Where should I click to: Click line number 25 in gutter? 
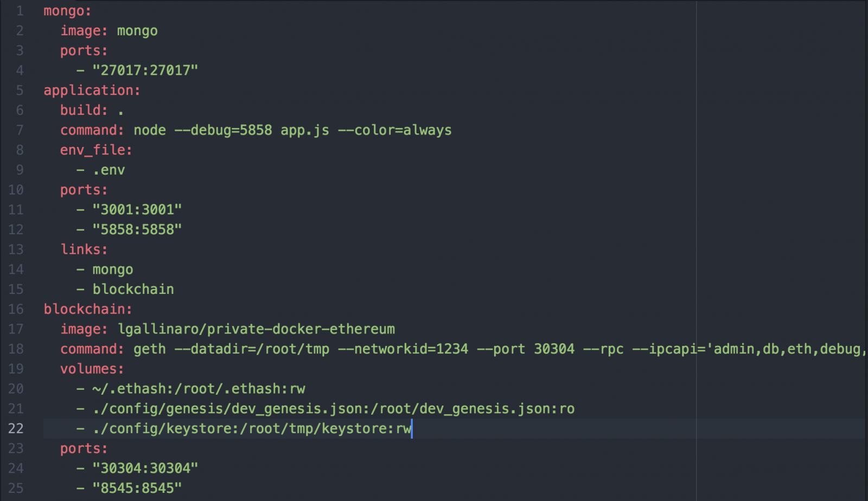tap(16, 489)
